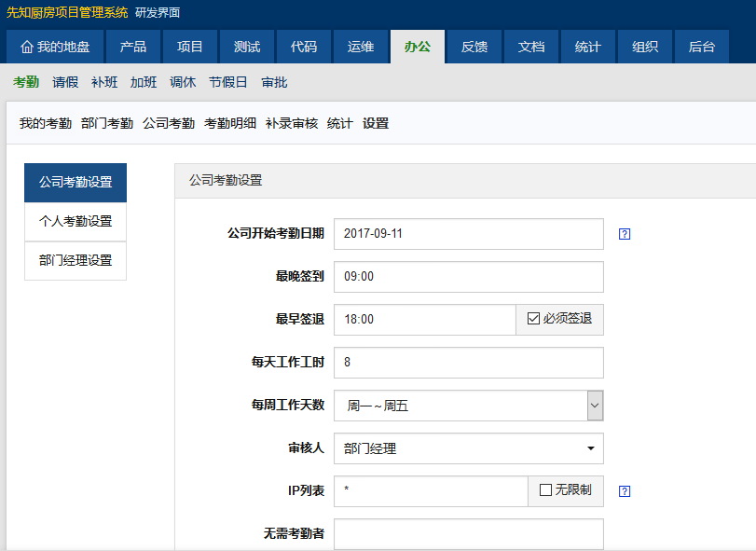Screen dimensions: 756x551
Task: Toggle the 必须签退 checkbox
Action: point(534,319)
